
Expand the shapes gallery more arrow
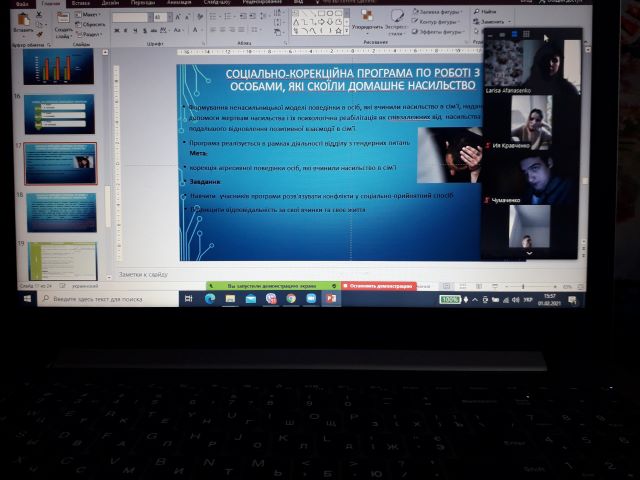pyautogui.click(x=347, y=31)
